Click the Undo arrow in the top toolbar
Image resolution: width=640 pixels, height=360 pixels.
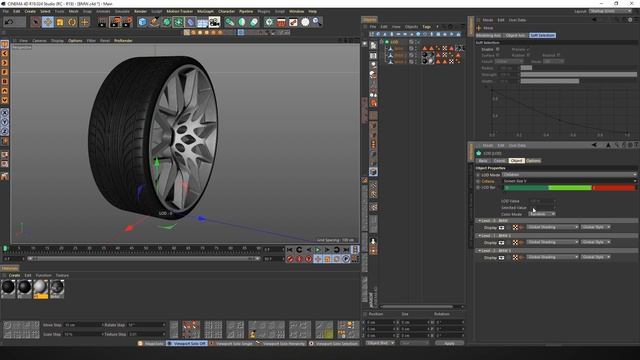pos(10,22)
